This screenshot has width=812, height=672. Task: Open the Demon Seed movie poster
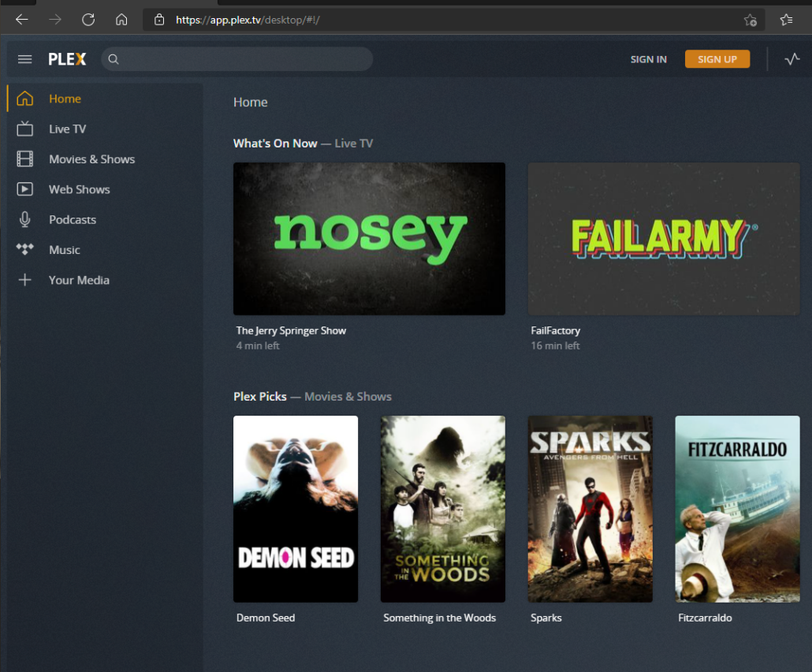point(295,509)
